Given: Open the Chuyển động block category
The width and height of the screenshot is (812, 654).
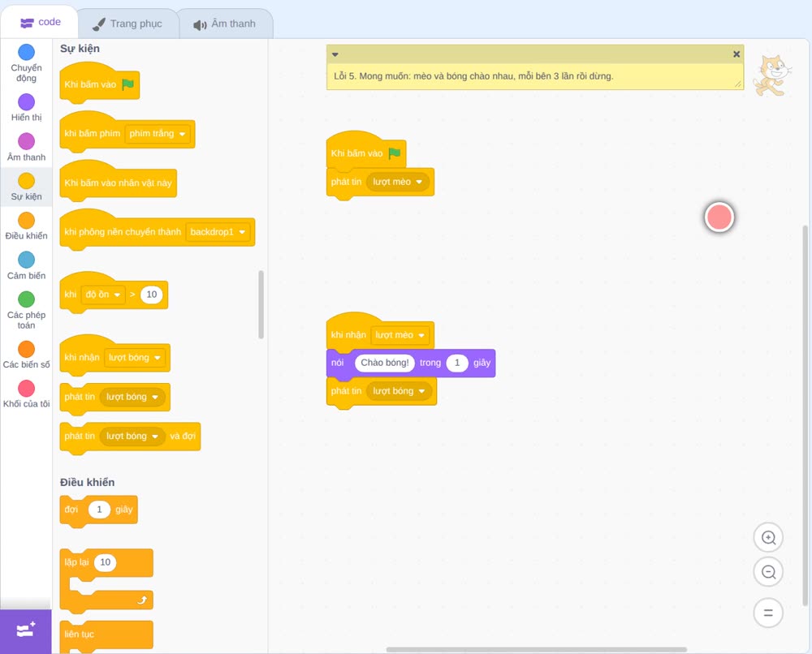Looking at the screenshot, I should pyautogui.click(x=26, y=63).
